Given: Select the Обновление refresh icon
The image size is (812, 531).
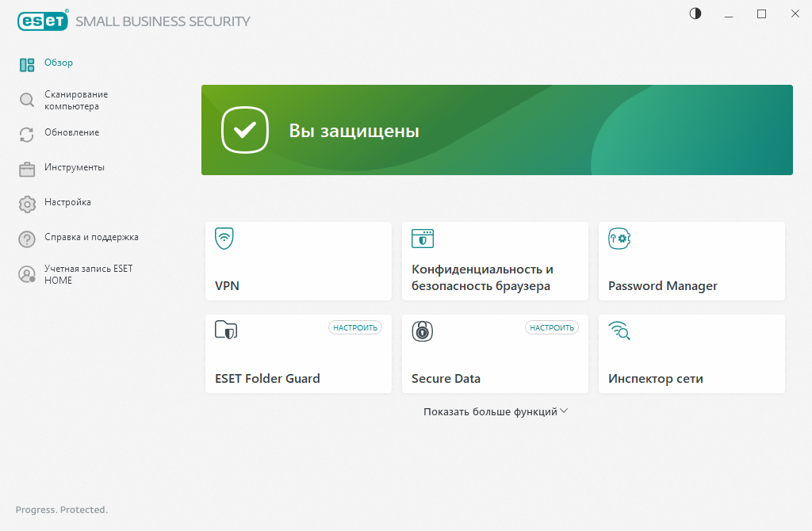Looking at the screenshot, I should point(26,134).
